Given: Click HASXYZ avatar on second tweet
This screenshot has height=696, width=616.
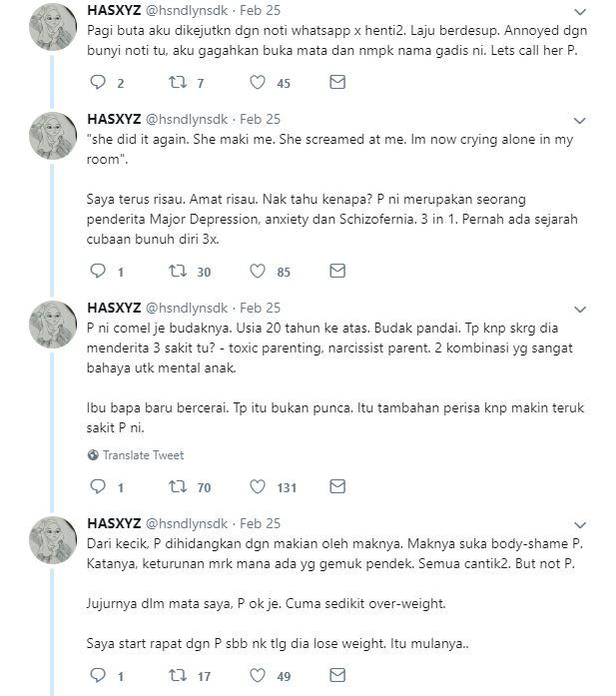Looking at the screenshot, I should 53,136.
